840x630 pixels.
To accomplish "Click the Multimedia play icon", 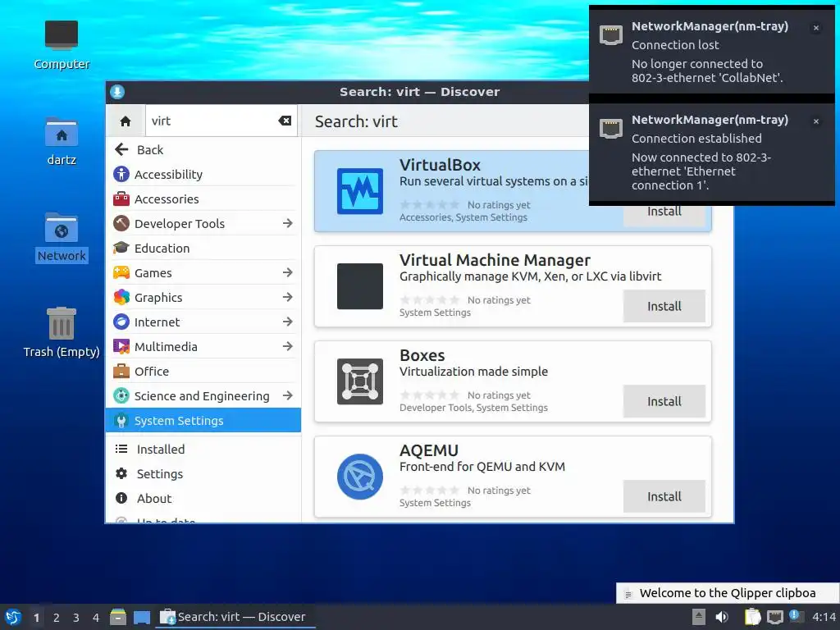I will point(121,347).
